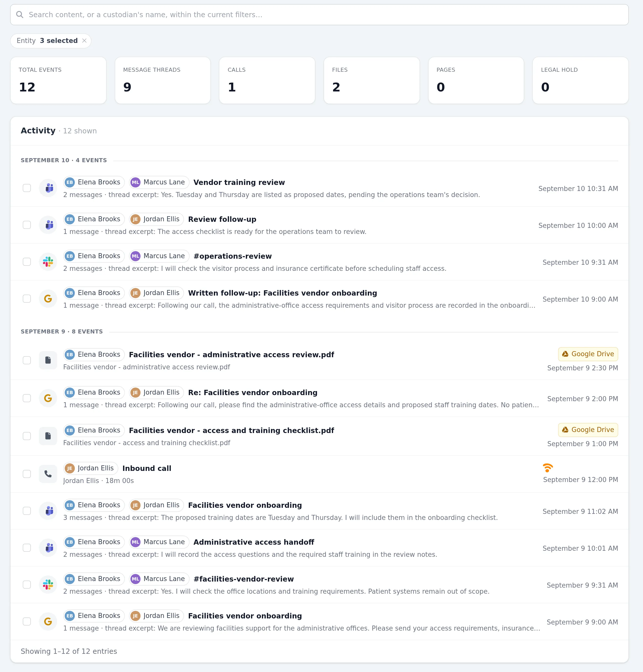
Task: Click the phone icon on Inbound call row
Action: [x=48, y=474]
